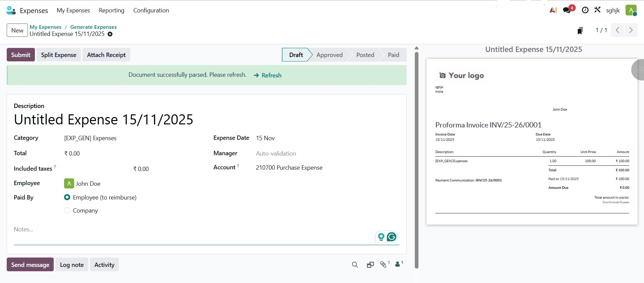Click the Draft status stage

296,55
